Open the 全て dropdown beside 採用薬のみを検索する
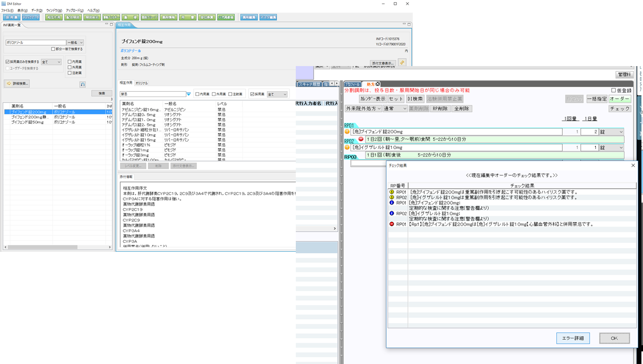This screenshot has width=643, height=364. pyautogui.click(x=51, y=62)
